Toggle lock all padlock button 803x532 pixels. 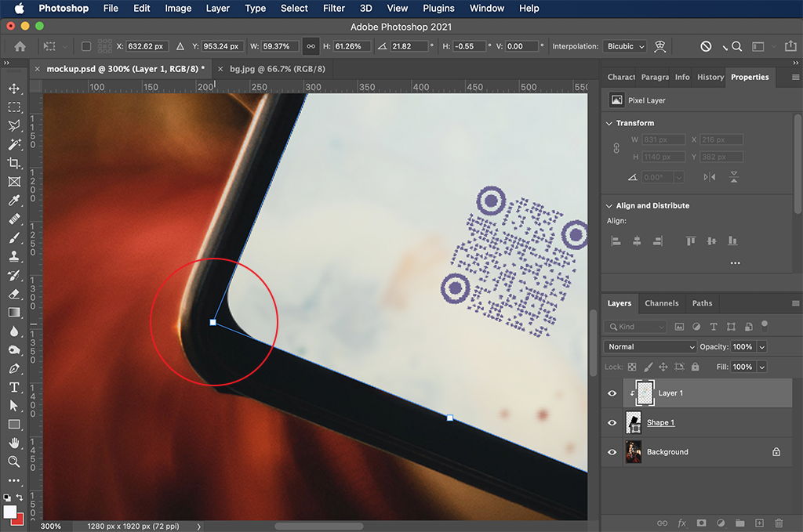(x=695, y=367)
